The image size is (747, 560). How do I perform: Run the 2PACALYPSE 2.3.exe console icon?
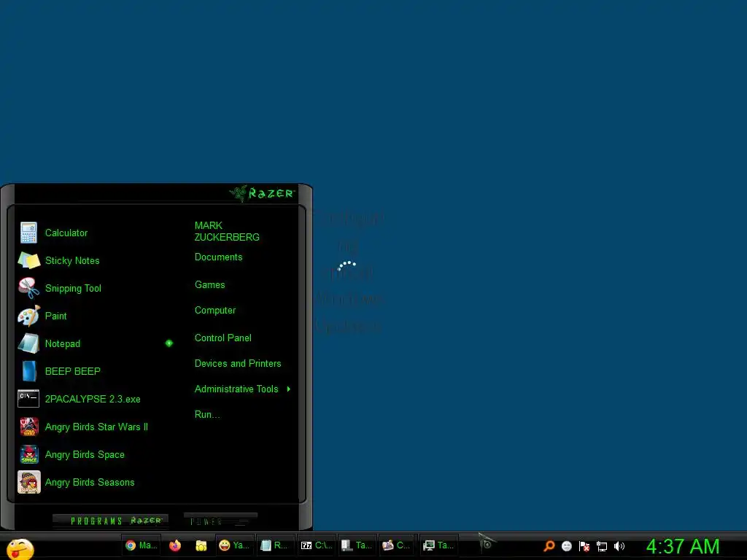[x=28, y=399]
